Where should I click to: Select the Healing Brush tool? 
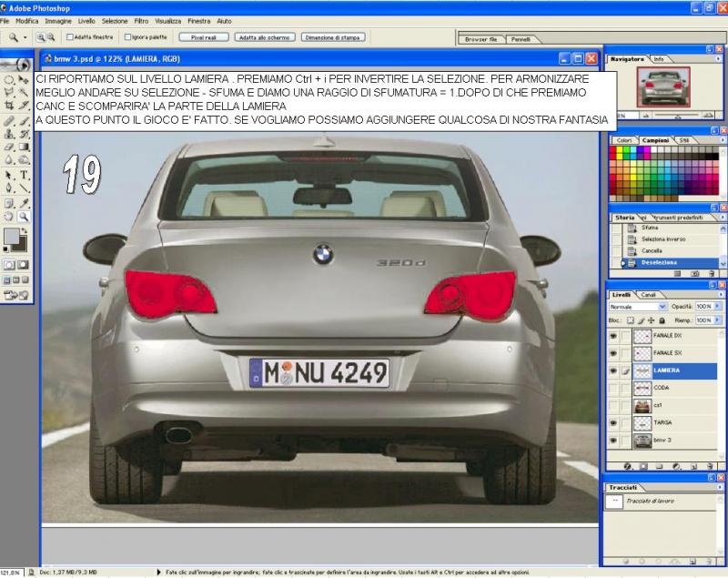coord(9,121)
